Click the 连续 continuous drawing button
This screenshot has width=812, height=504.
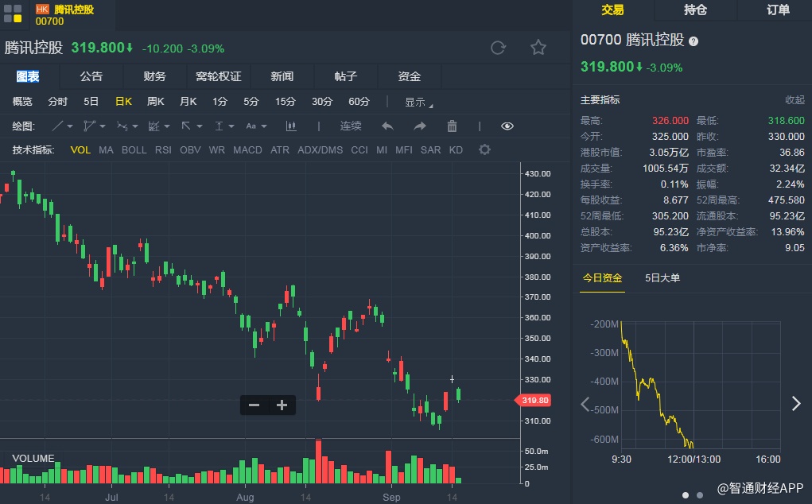(x=351, y=126)
